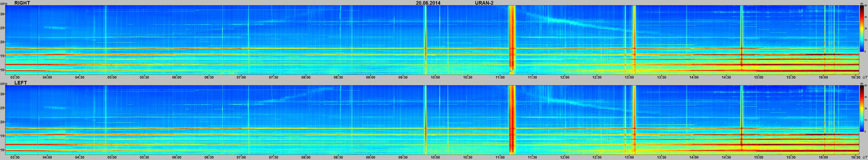Click the dB color scale bar of the LEFT panel
Image resolution: width=868 pixels, height=160 pixels.
[x=862, y=109]
